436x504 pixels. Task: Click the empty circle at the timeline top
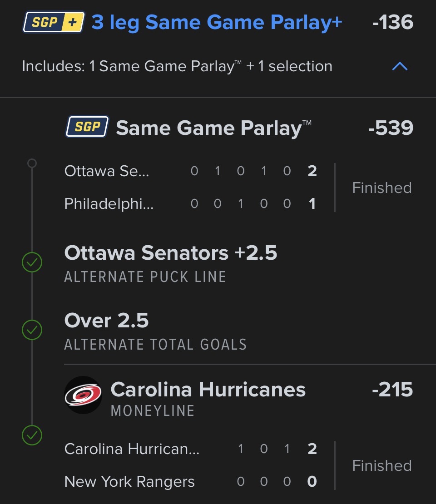pyautogui.click(x=32, y=163)
